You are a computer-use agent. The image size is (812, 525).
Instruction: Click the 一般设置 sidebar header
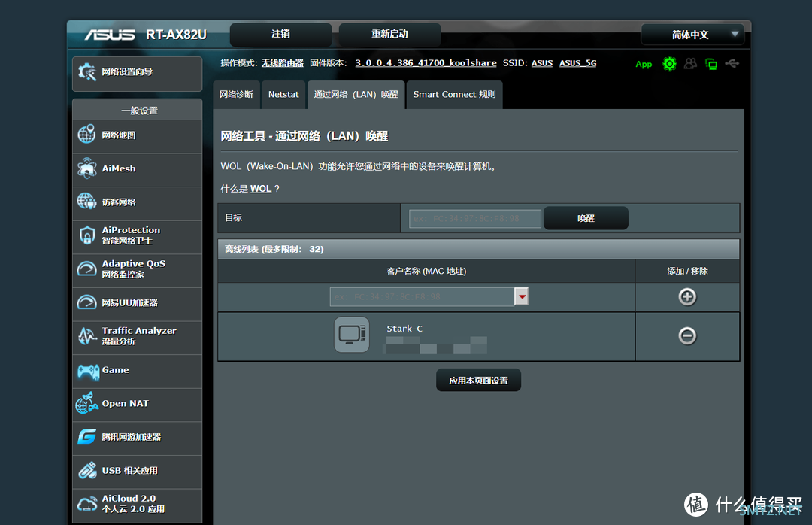point(138,111)
